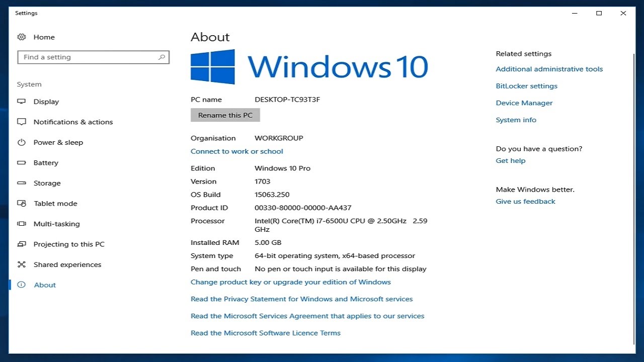The image size is (644, 362).
Task: Open Change product key or upgrade link
Action: (x=291, y=282)
